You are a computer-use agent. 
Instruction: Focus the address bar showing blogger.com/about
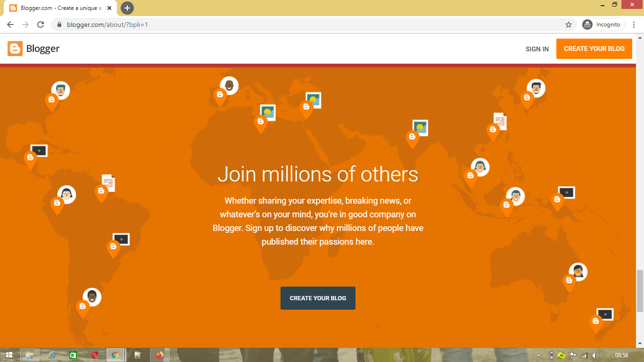(x=313, y=25)
